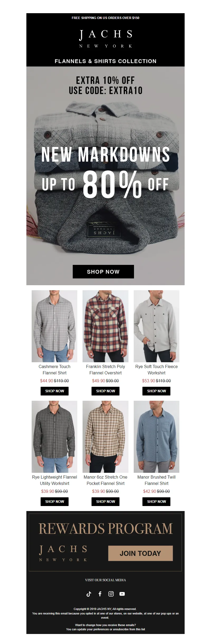Shop the Franklin Stretch Poly Flannel Overshirt

(x=105, y=391)
